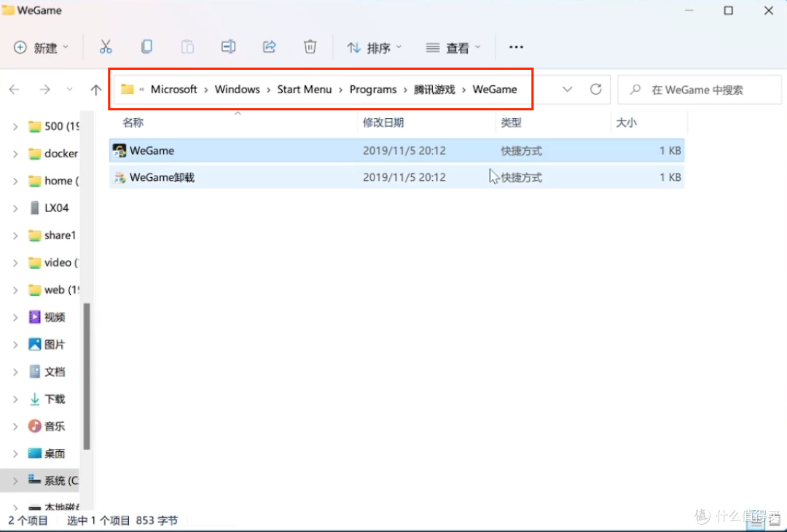Open the 新建 (New) menu
This screenshot has width=787, height=532.
(41, 47)
